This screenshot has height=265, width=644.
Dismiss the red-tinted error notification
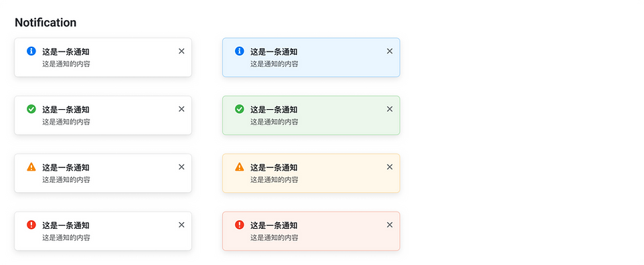[390, 225]
